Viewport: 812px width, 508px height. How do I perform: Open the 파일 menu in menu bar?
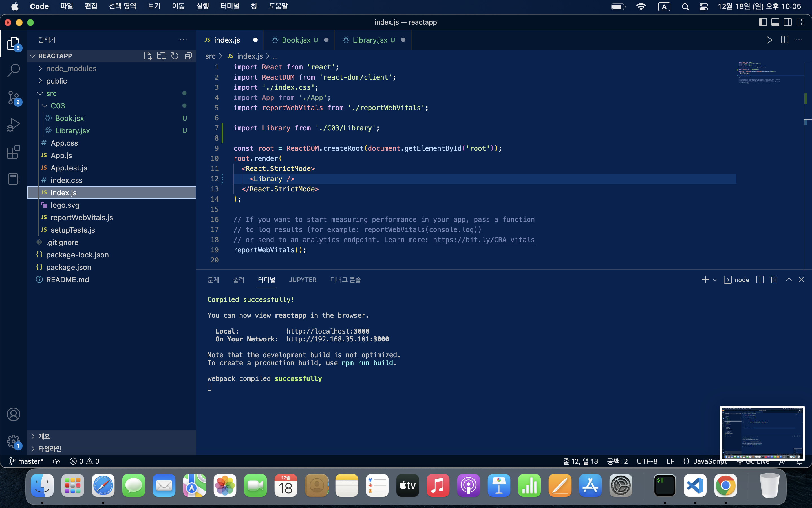click(67, 6)
